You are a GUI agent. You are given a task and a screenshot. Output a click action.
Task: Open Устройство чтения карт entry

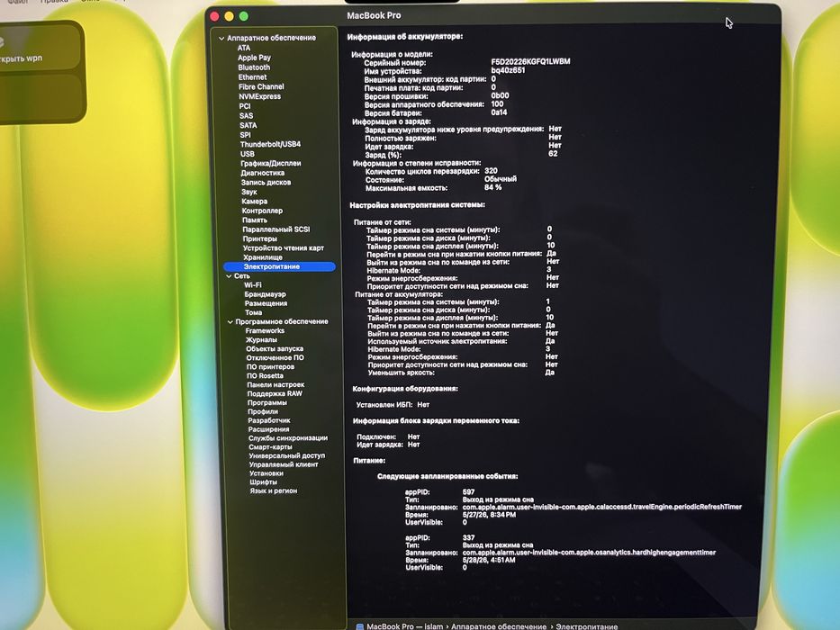pyautogui.click(x=284, y=248)
